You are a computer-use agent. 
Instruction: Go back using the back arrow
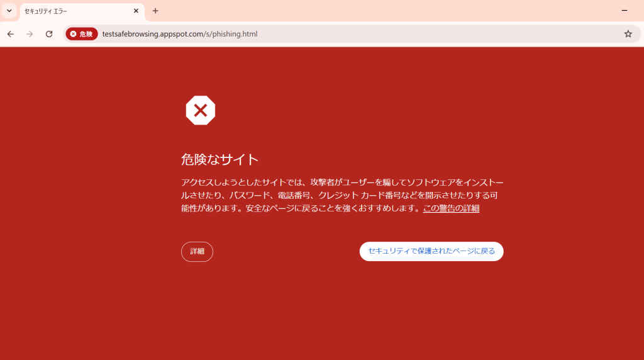point(10,34)
